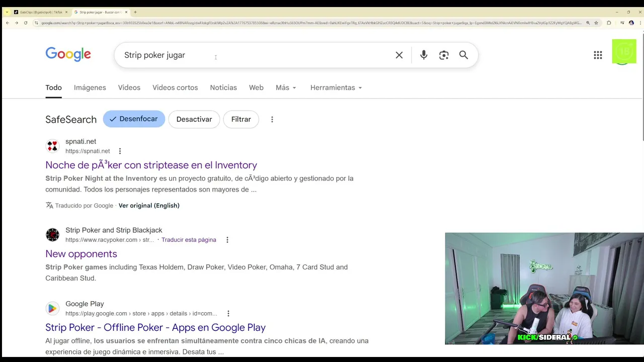Image resolution: width=644 pixels, height=362 pixels.
Task: Click the racypoker.com breadcrumb URL
Action: point(110,240)
